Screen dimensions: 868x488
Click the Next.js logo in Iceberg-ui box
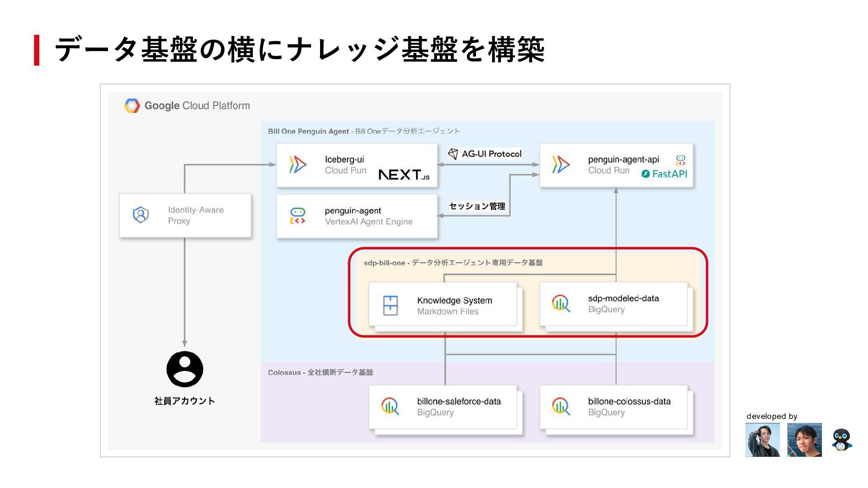click(404, 175)
